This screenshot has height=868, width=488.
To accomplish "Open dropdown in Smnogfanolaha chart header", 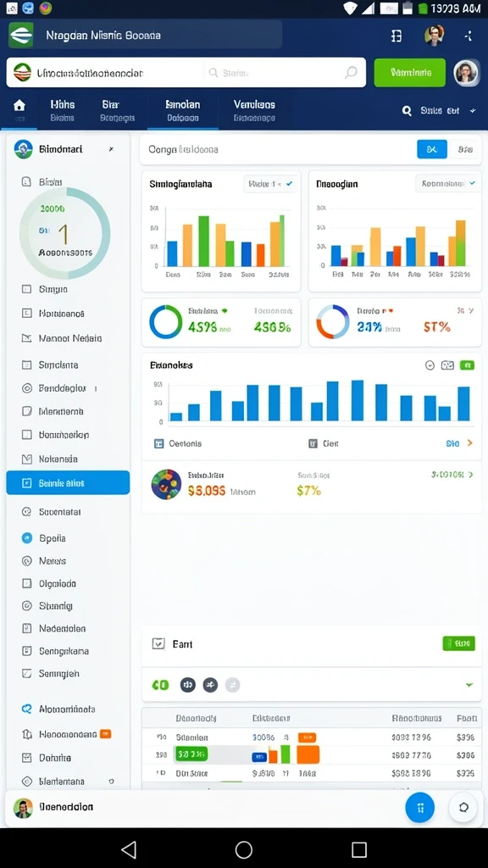I will point(270,183).
